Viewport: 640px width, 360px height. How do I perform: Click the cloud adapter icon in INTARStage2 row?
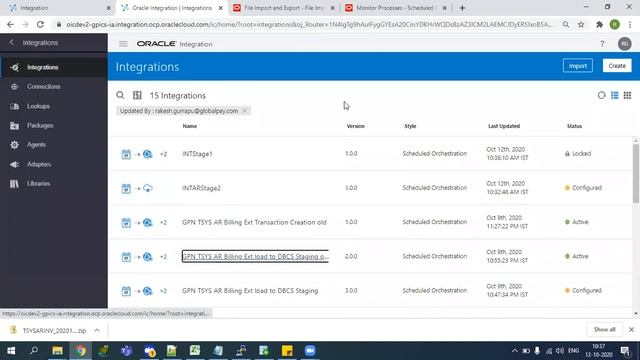click(148, 188)
